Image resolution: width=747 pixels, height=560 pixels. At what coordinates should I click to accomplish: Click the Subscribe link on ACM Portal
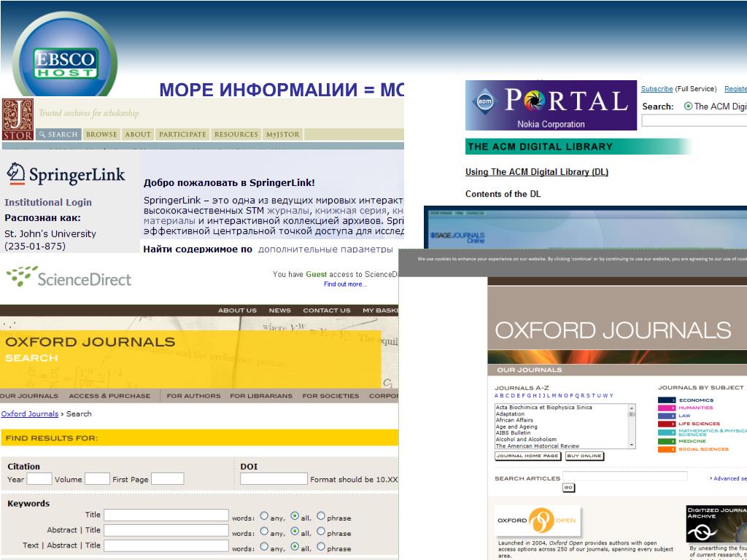(x=657, y=89)
